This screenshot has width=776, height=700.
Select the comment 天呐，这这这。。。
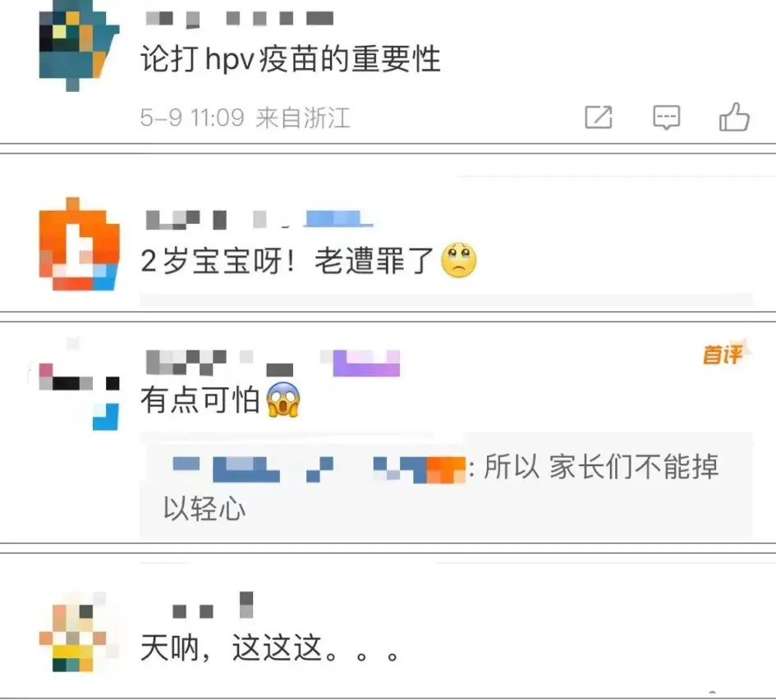[269, 648]
